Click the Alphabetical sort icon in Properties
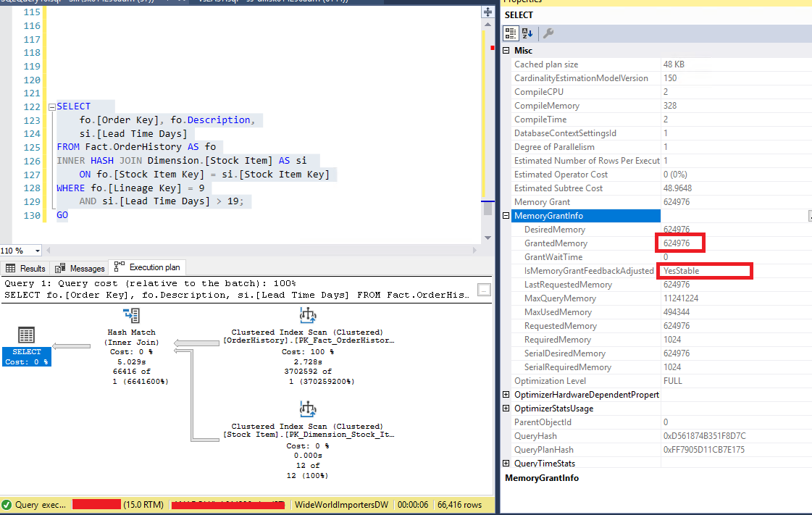812x515 pixels. click(x=527, y=33)
